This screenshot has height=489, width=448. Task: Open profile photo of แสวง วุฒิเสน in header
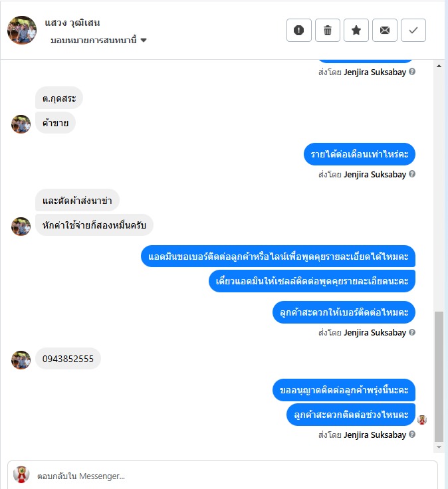click(x=22, y=31)
